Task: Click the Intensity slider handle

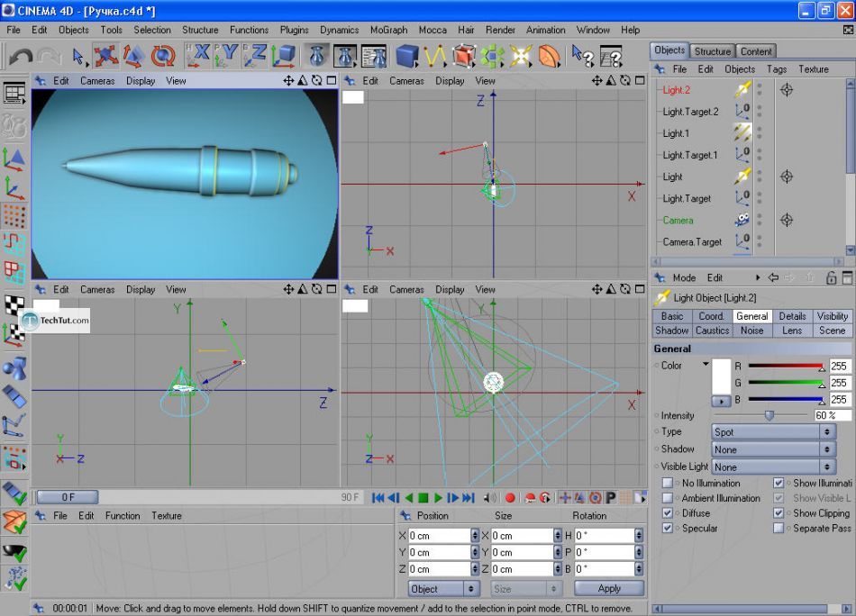Action: click(x=769, y=415)
